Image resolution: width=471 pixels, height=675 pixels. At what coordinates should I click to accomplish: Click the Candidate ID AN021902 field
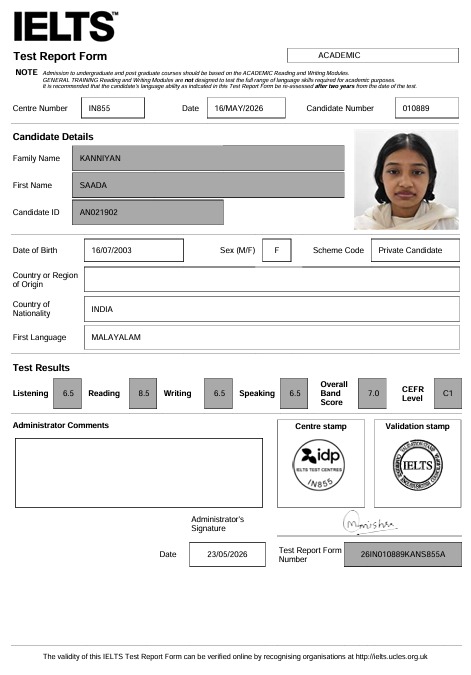point(148,212)
